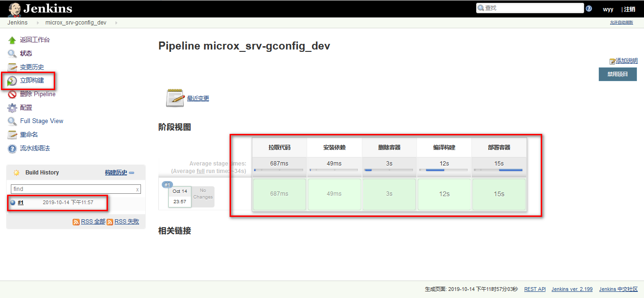
Task: Focus the build history find field
Action: [75, 189]
